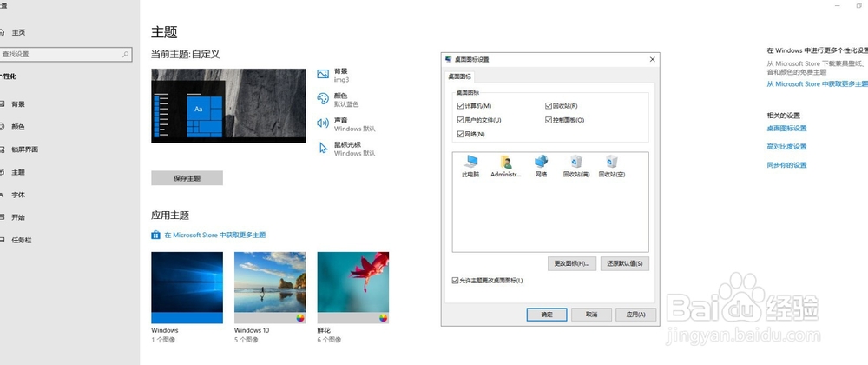This screenshot has width=868, height=365.
Task: Select the Administrator user folder icon
Action: (x=506, y=166)
